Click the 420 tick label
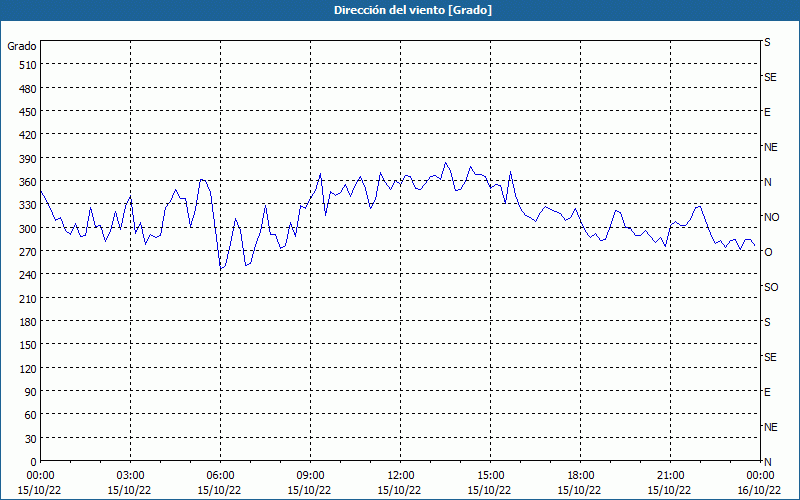Image resolution: width=800 pixels, height=500 pixels. (28, 135)
